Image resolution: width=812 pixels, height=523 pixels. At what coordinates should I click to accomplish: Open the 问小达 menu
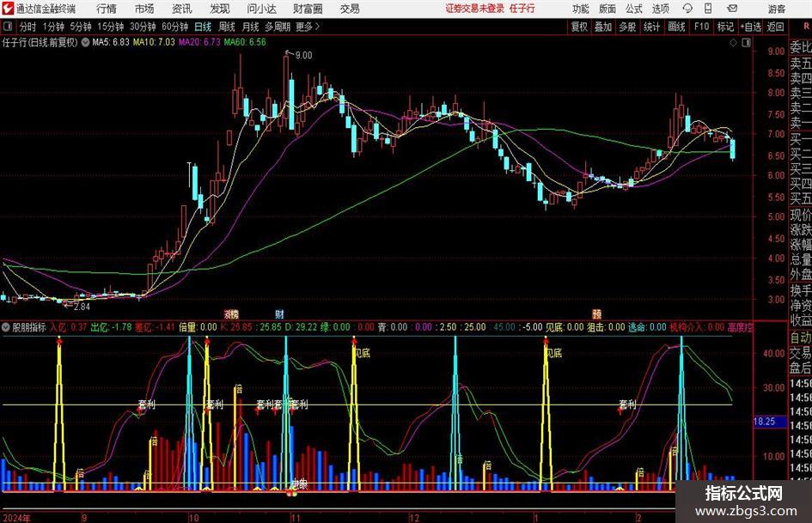tap(261, 9)
